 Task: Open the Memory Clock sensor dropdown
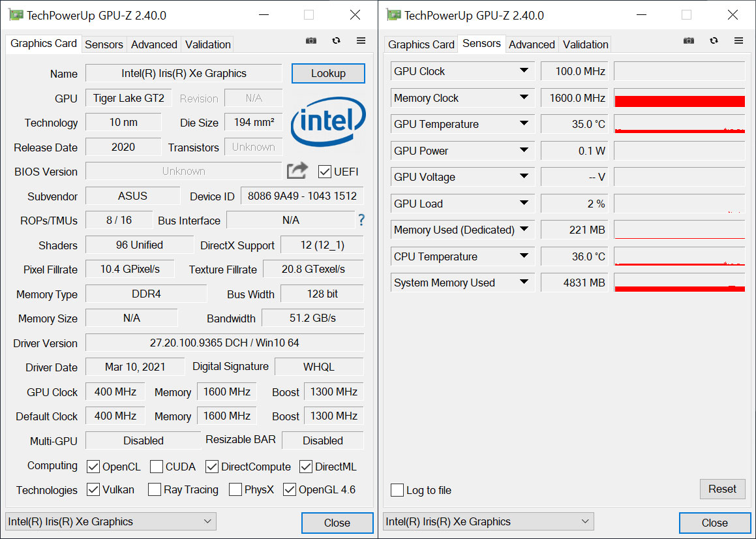tap(524, 97)
